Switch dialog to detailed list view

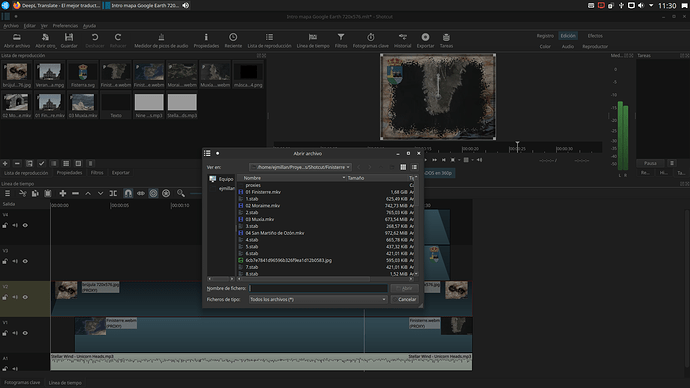(414, 167)
